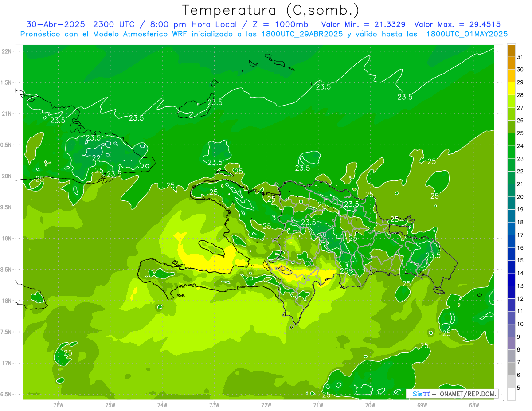This screenshot has height=411, width=532.
Task: Click the color scale label '24'
Action: click(x=520, y=146)
